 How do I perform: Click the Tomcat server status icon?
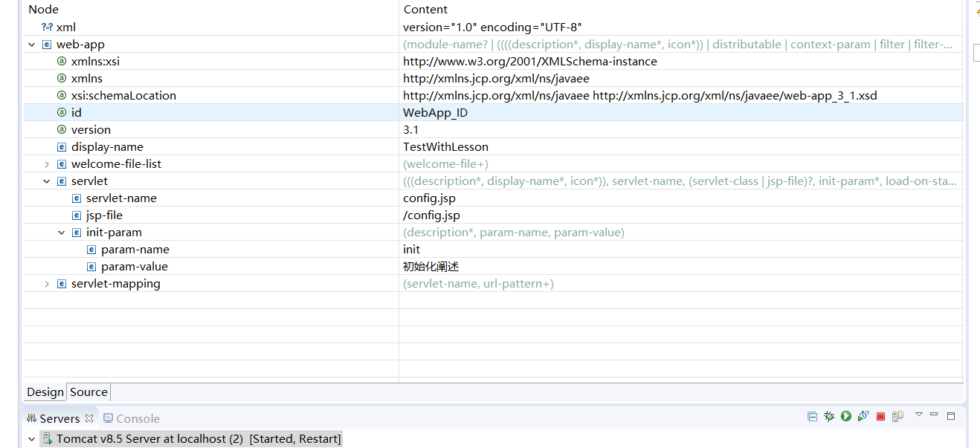point(47,439)
